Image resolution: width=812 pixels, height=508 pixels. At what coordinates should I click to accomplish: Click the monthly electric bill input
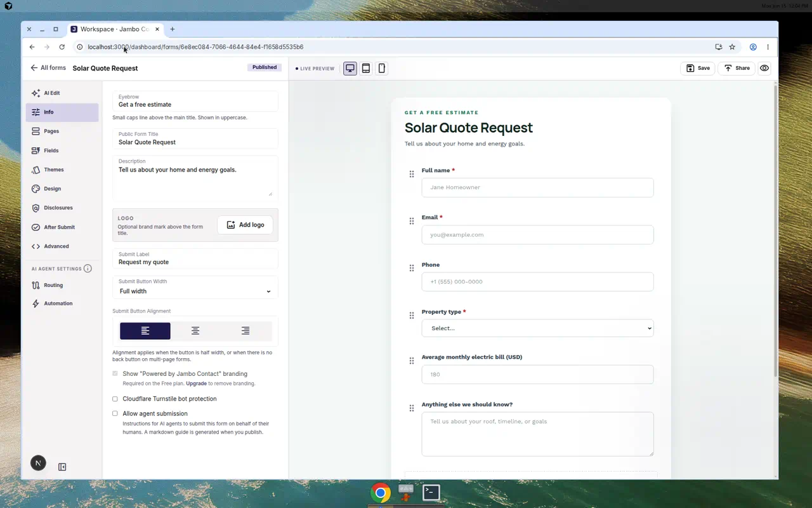click(x=537, y=374)
